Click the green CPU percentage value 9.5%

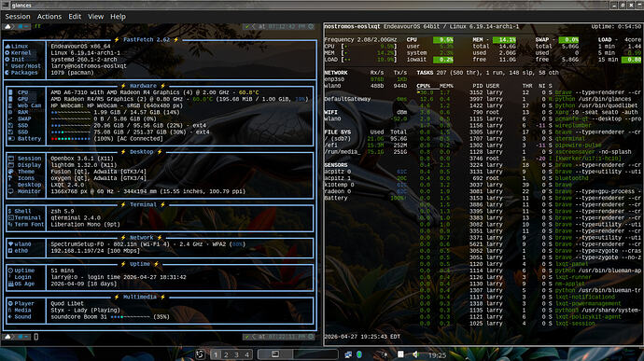point(443,40)
